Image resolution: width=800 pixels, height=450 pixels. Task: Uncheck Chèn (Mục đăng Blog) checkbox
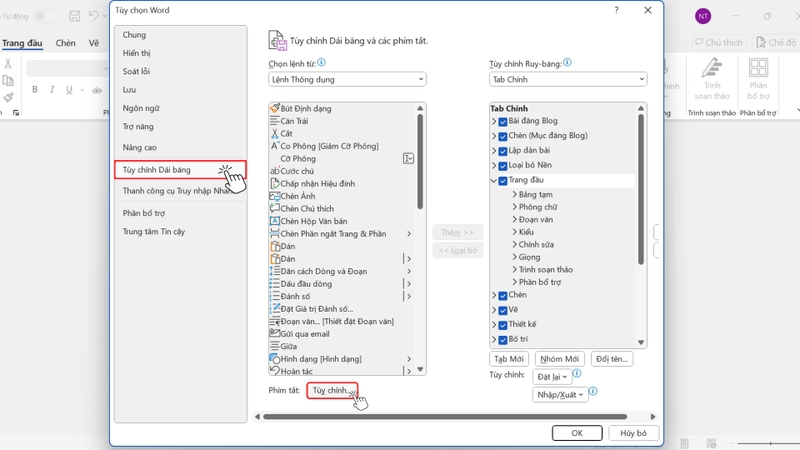503,136
